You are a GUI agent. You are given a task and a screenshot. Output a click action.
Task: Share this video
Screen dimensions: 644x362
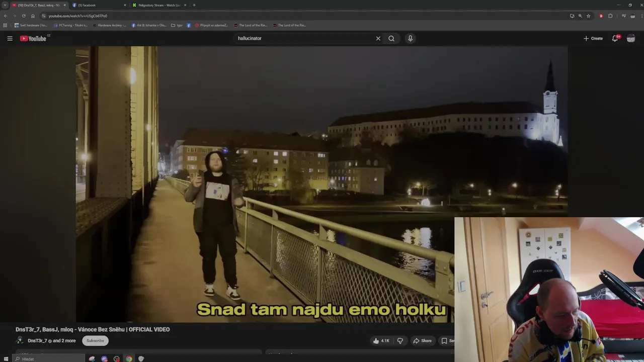coord(422,341)
